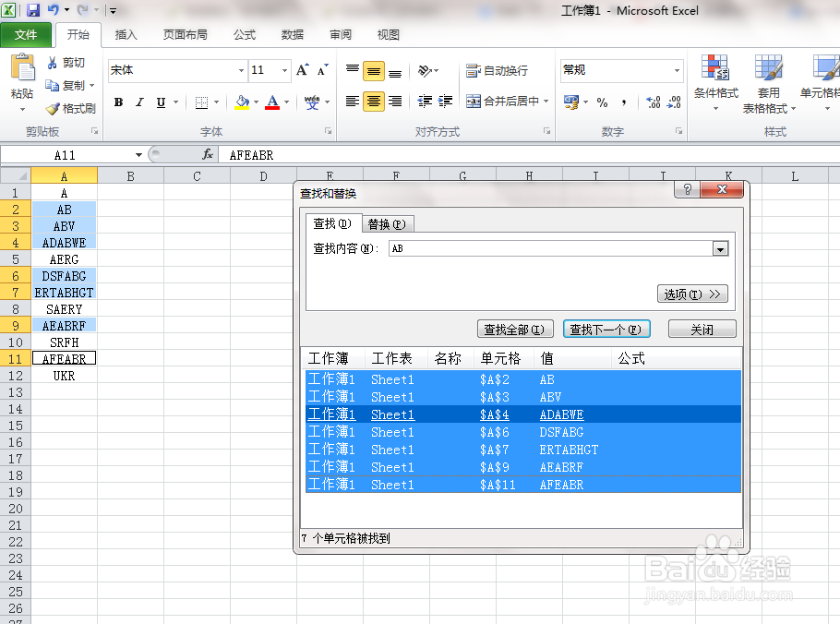Activate the Format Painter brush
This screenshot has height=624, width=840.
point(53,109)
